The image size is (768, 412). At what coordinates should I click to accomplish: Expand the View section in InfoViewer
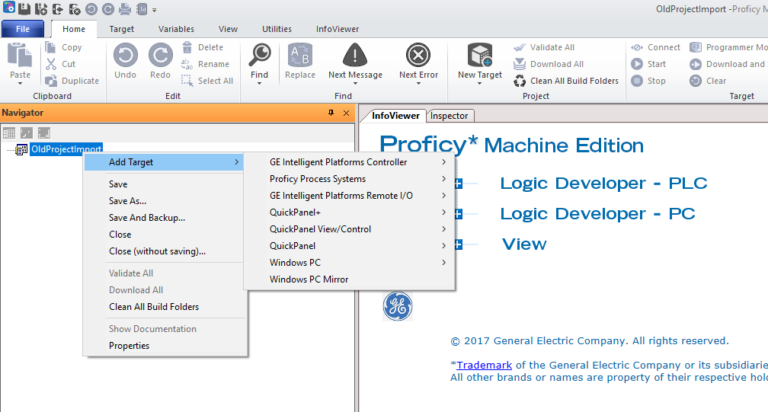tap(458, 244)
